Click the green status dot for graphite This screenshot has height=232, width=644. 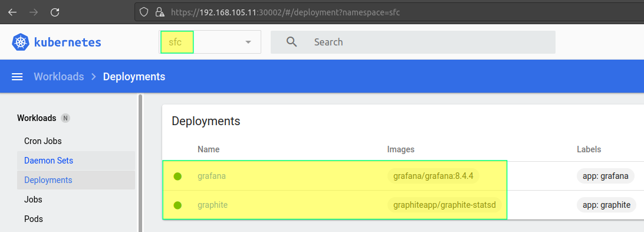tap(178, 205)
